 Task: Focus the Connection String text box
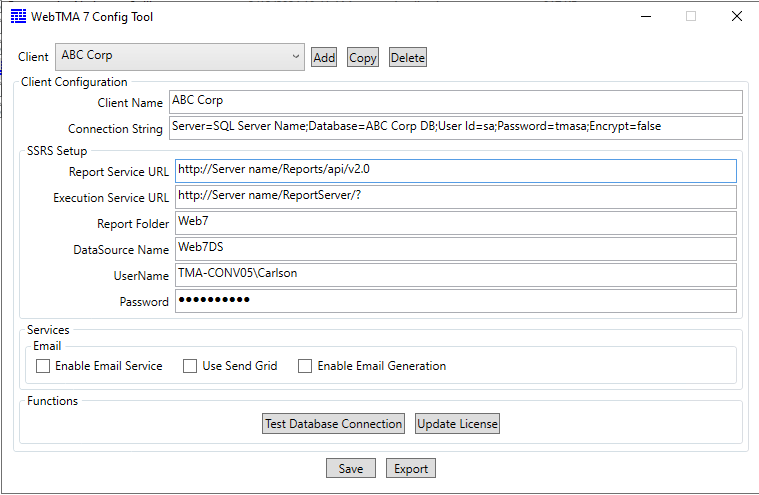click(x=455, y=128)
